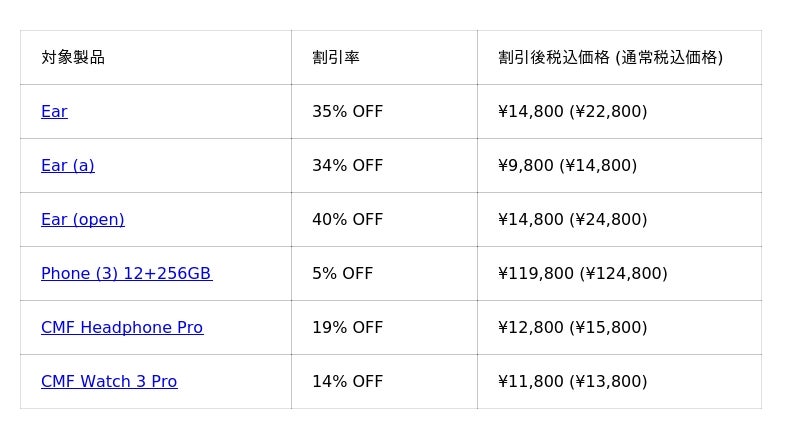800x439 pixels.
Task: Click the 5% OFF discount cell
Action: point(342,274)
